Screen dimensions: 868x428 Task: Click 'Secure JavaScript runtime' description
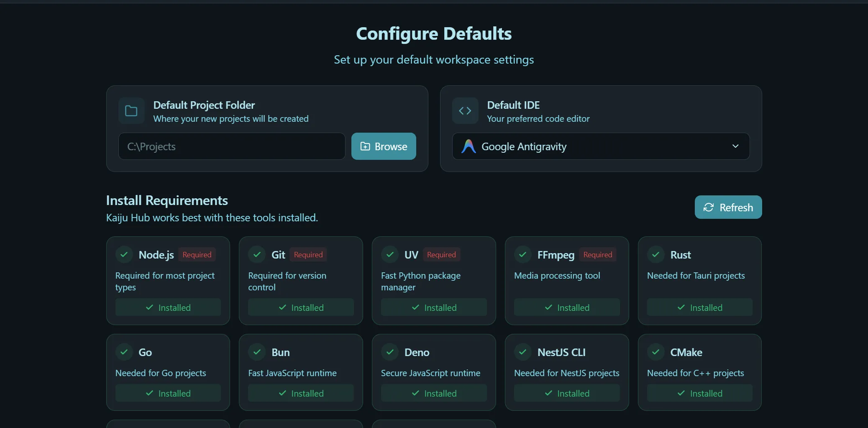(x=430, y=373)
